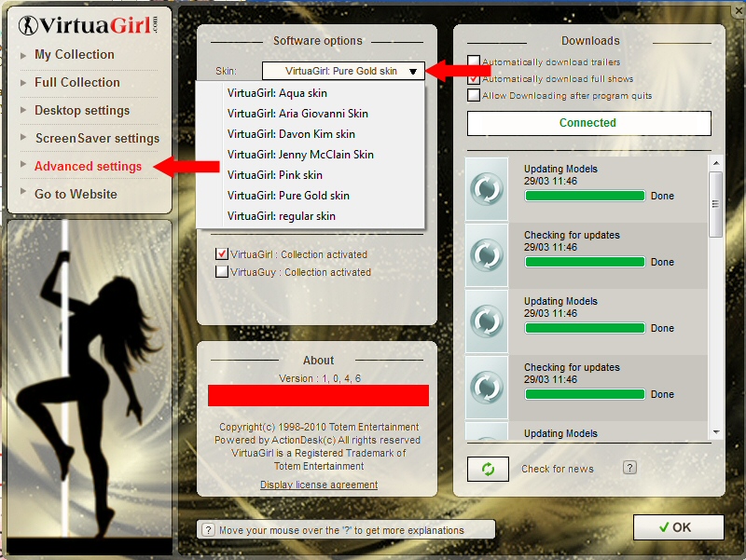746x560 pixels.
Task: Choose VirtuaGirl: Aqua skin option
Action: click(277, 93)
